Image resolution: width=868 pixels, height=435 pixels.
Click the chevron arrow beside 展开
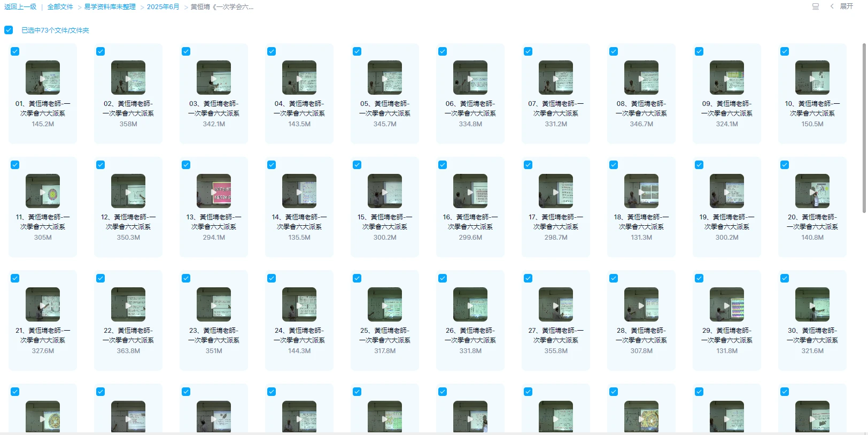[x=832, y=6]
